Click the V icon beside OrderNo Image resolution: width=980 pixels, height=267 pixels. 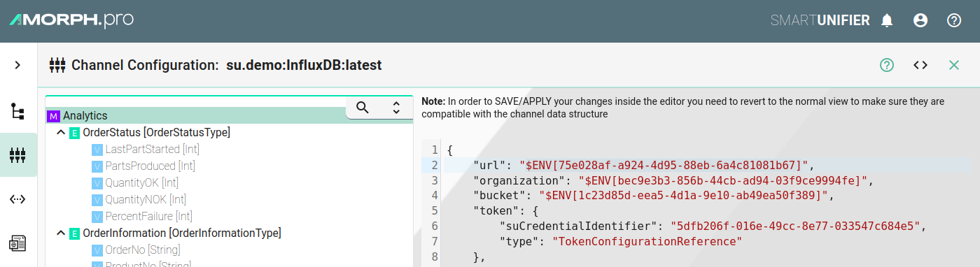pyautogui.click(x=97, y=250)
